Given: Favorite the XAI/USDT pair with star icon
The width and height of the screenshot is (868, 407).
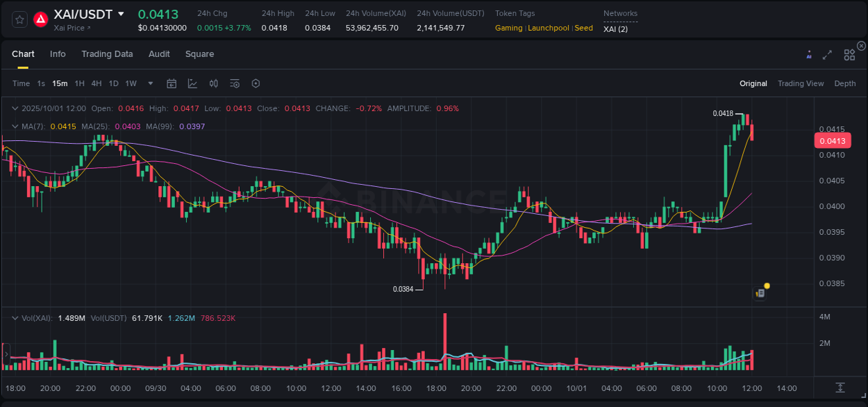Looking at the screenshot, I should 19,19.
